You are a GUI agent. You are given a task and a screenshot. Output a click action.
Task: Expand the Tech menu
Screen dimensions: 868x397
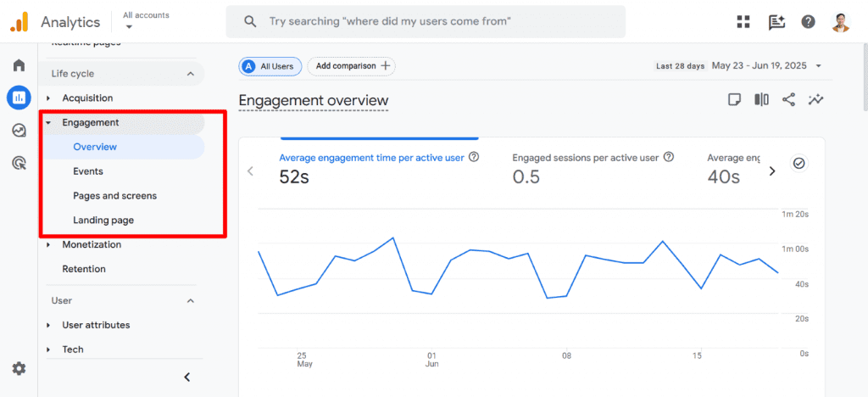(x=48, y=349)
